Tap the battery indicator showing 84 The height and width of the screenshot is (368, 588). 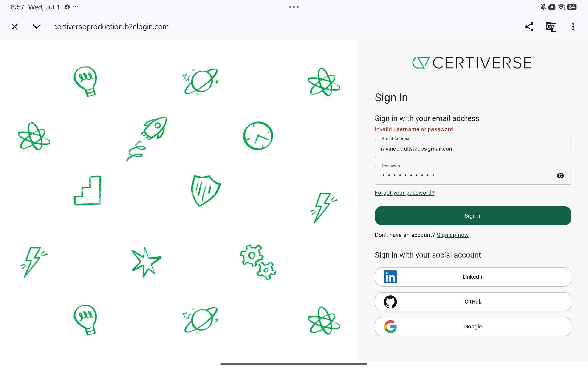click(572, 7)
